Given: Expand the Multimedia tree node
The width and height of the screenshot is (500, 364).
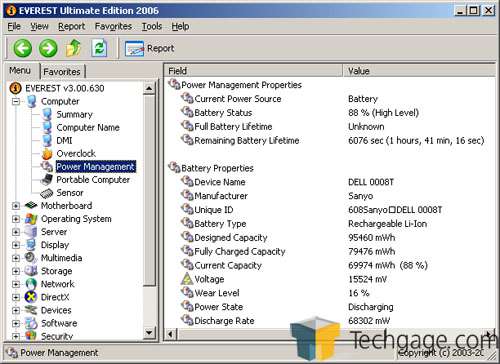Looking at the screenshot, I should coord(16,258).
